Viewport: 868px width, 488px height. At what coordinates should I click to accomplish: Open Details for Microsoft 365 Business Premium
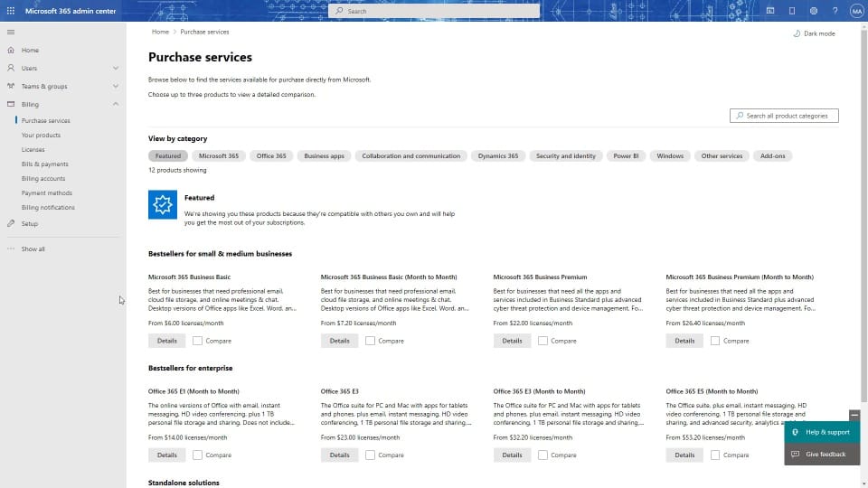click(512, 341)
